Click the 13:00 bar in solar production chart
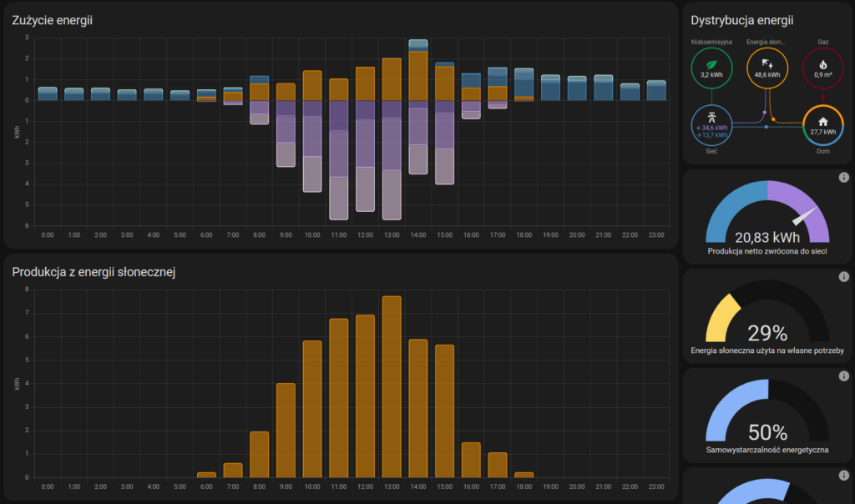The height and width of the screenshot is (504, 855). [x=392, y=387]
